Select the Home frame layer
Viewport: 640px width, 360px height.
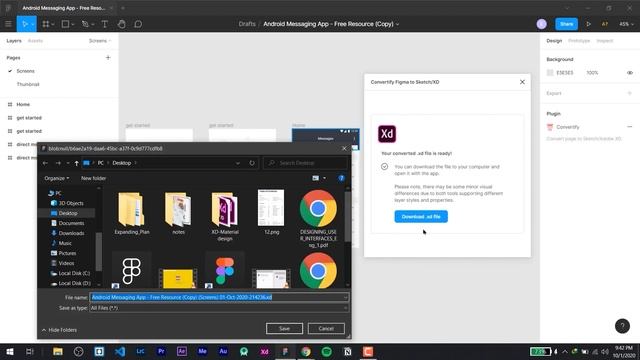pos(23,104)
